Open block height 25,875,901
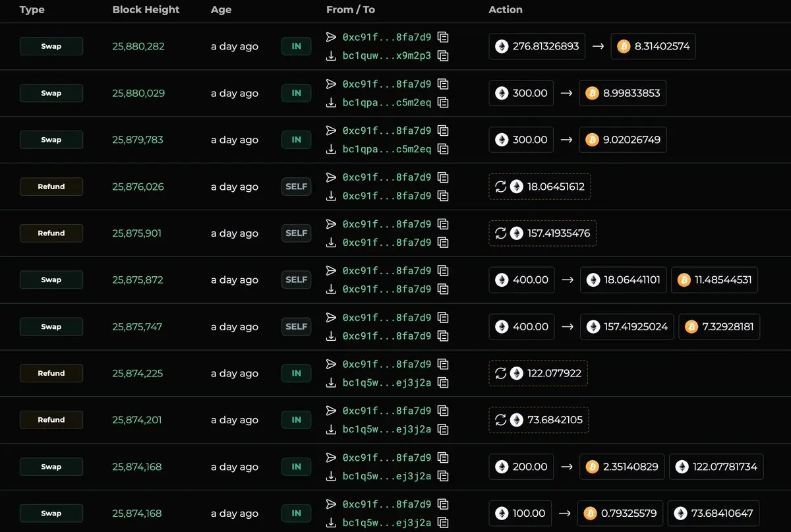Screen dimensions: 791x532 (x=137, y=233)
